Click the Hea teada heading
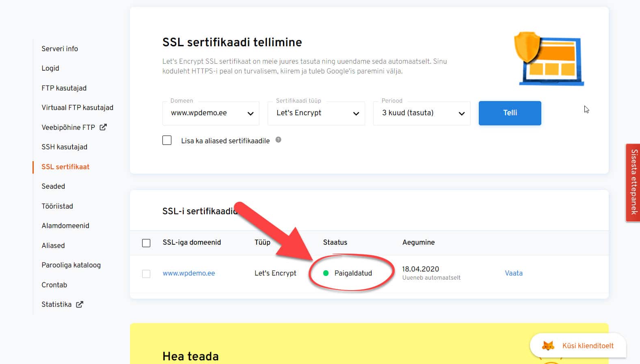Viewport: 640px width, 364px height. tap(190, 356)
